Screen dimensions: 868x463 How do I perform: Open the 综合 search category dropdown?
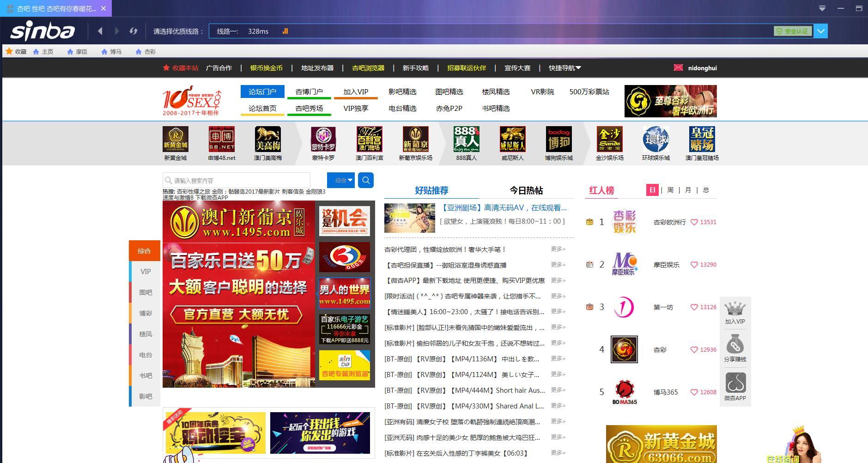tap(341, 180)
